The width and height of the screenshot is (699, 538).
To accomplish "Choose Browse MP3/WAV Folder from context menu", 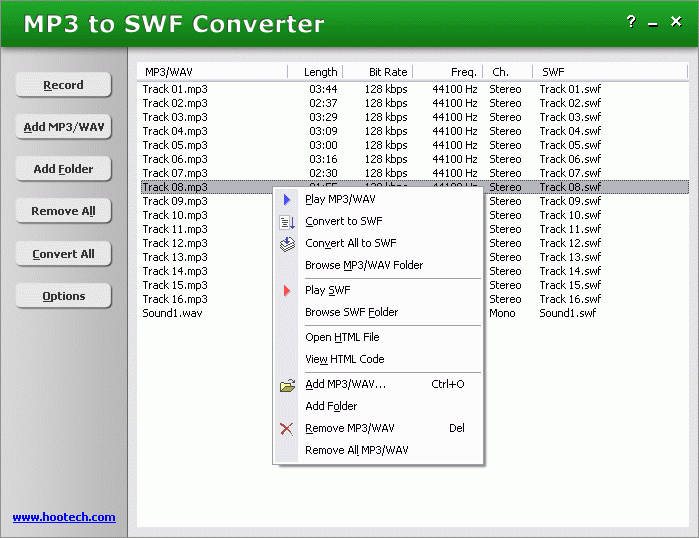I will pos(364,265).
